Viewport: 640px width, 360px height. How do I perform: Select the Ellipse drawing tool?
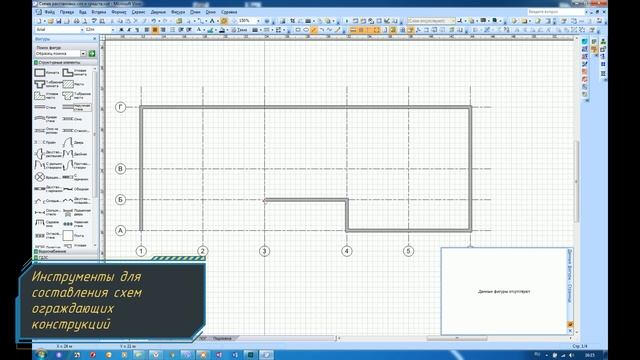306,29
